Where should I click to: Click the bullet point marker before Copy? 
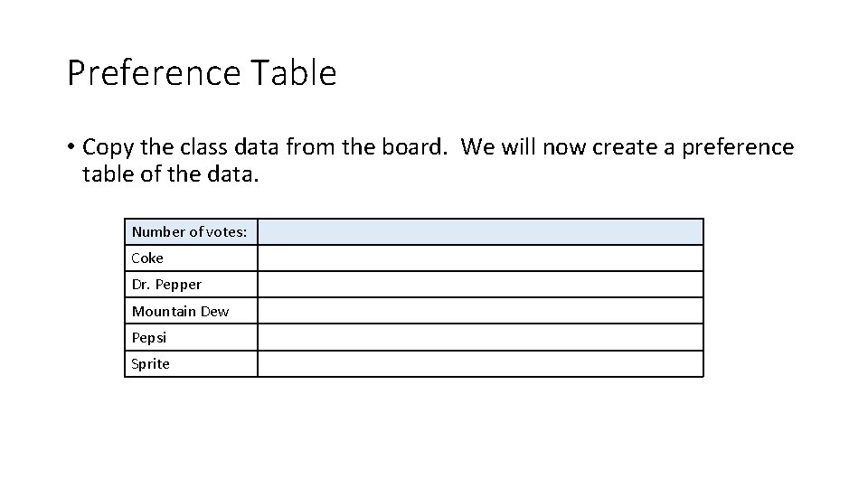71,147
